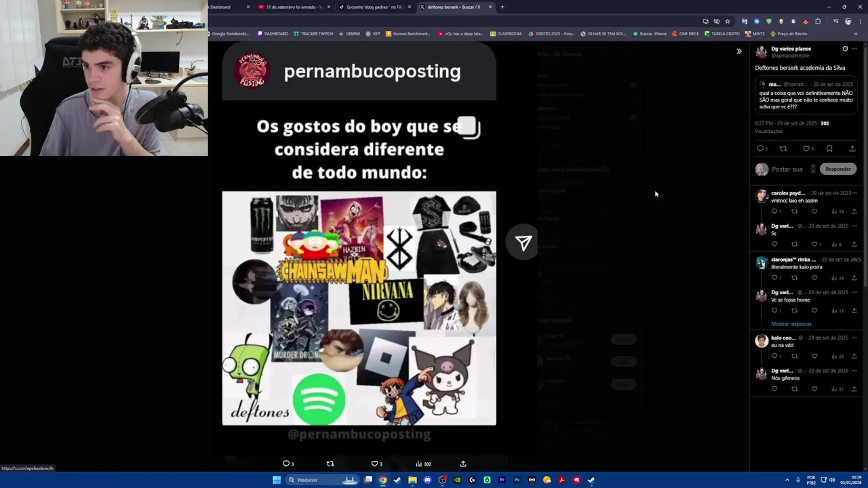Open the TRACKER TWITCH bookmark
The height and width of the screenshot is (488, 868).
pyautogui.click(x=313, y=34)
